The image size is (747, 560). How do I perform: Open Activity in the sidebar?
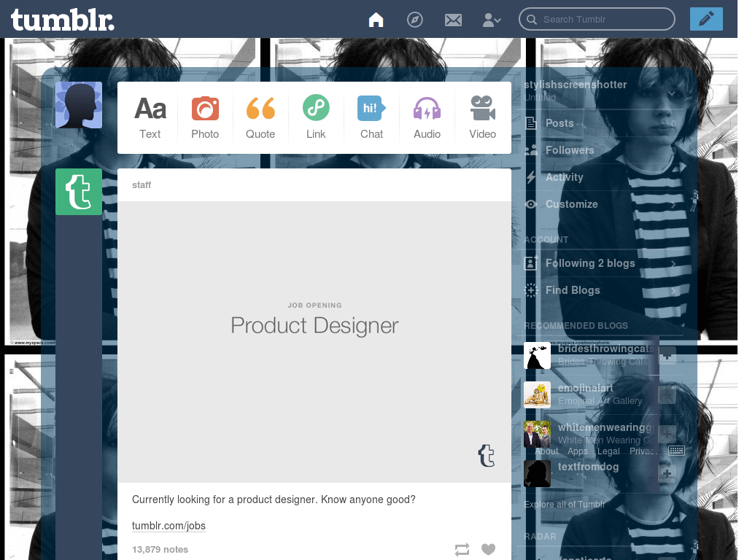(x=600, y=177)
